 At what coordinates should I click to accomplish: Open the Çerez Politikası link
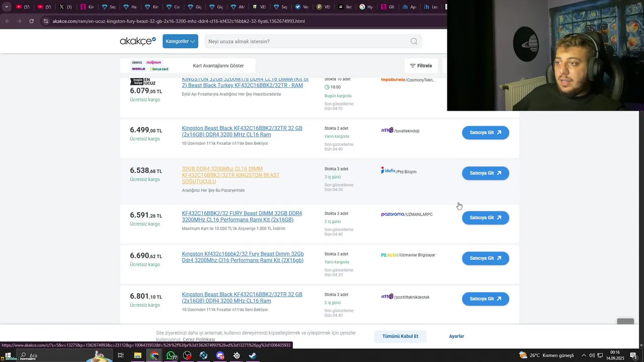coord(199,340)
